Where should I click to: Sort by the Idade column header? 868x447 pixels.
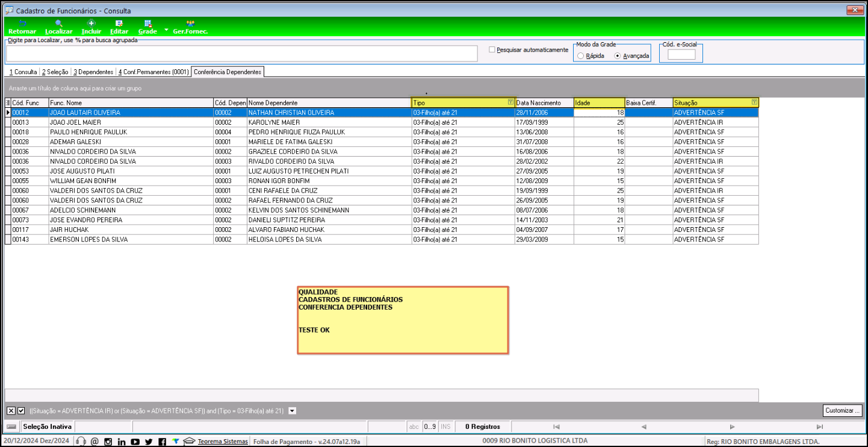coord(599,103)
